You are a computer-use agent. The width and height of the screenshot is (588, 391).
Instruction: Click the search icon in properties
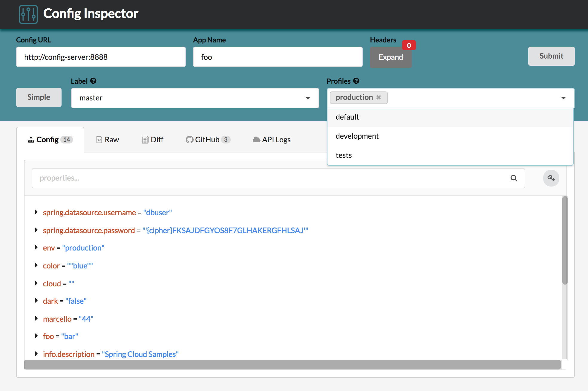coord(513,178)
